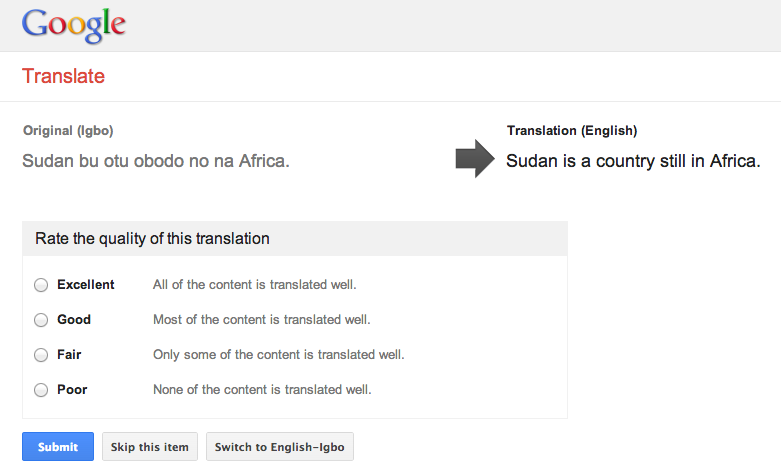This screenshot has width=781, height=473.
Task: Click 'Only some of the content' description
Action: coord(278,355)
